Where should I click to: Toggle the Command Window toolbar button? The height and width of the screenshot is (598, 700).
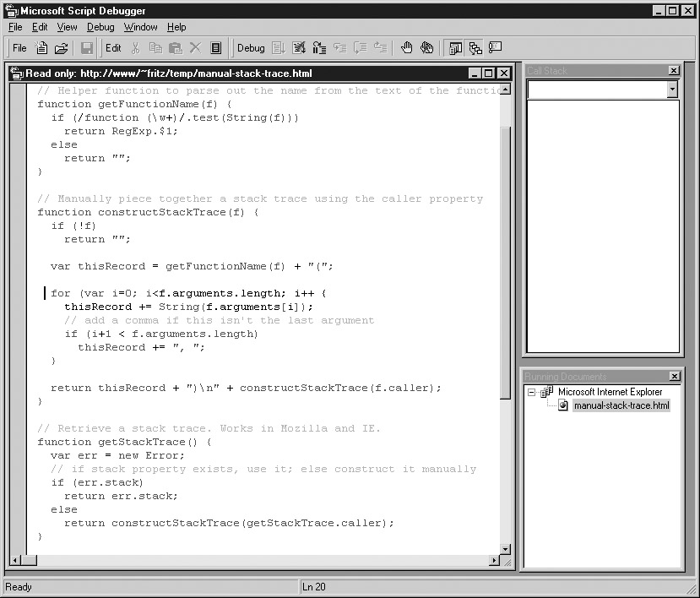[496, 48]
